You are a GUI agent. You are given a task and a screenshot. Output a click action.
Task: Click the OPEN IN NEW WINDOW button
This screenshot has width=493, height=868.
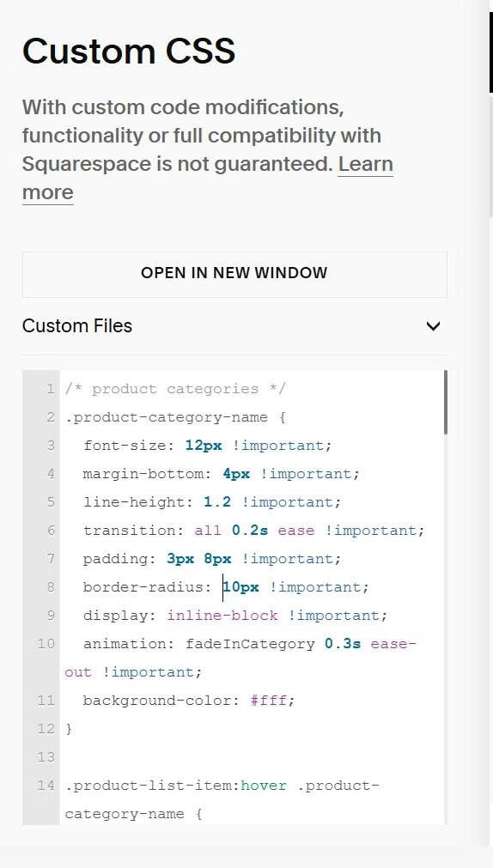click(x=234, y=273)
